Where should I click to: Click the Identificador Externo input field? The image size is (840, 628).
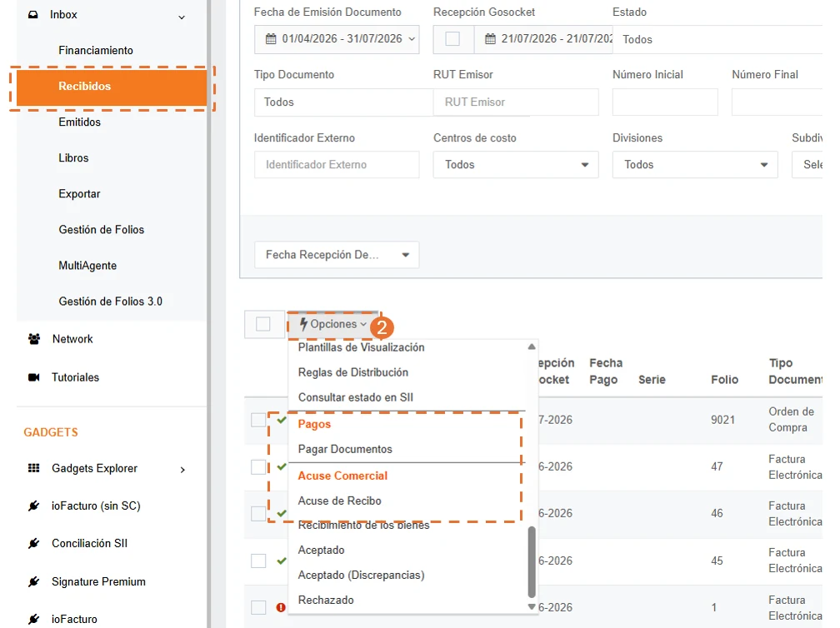(x=337, y=164)
